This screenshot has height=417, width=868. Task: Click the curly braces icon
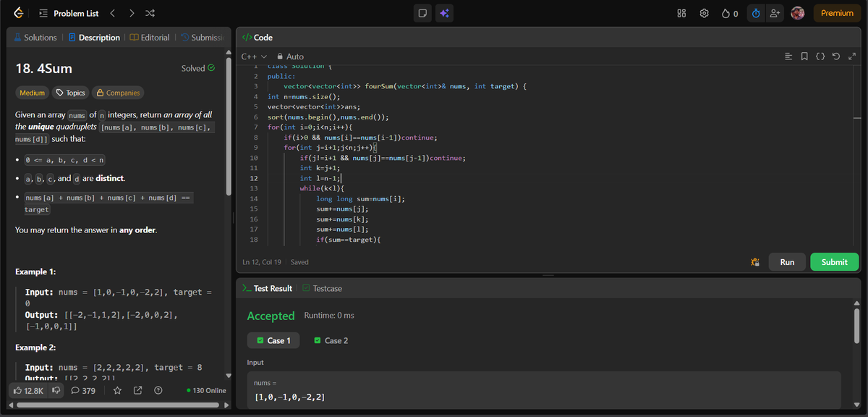[821, 56]
